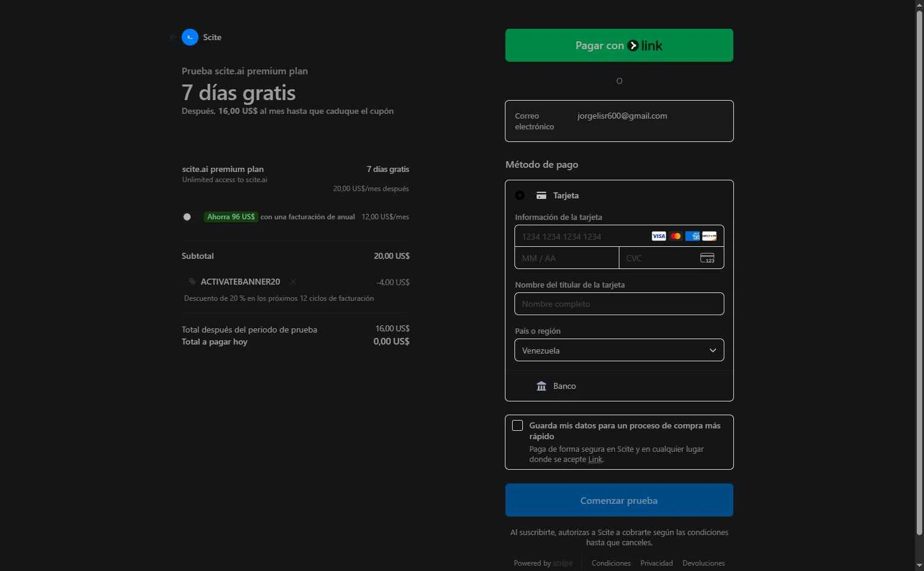
Task: Click the CVC security code field
Action: point(672,258)
